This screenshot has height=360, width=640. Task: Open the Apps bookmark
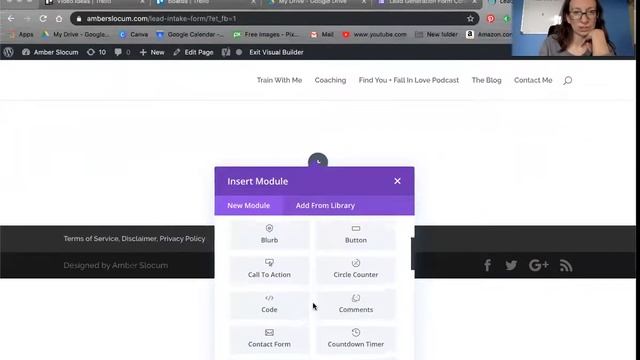coord(21,35)
